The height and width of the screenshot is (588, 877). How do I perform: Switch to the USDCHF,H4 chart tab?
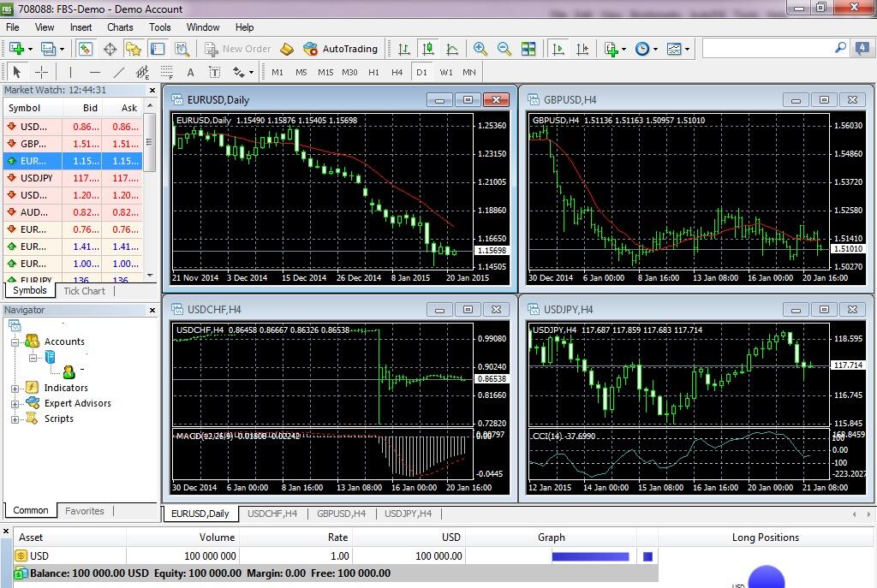272,514
